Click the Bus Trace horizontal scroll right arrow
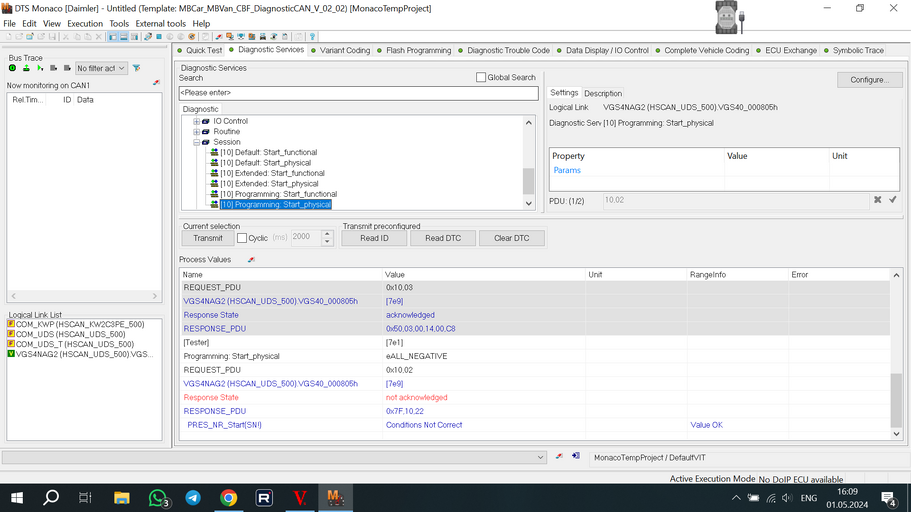Screen dimensions: 911x512 (x=155, y=296)
